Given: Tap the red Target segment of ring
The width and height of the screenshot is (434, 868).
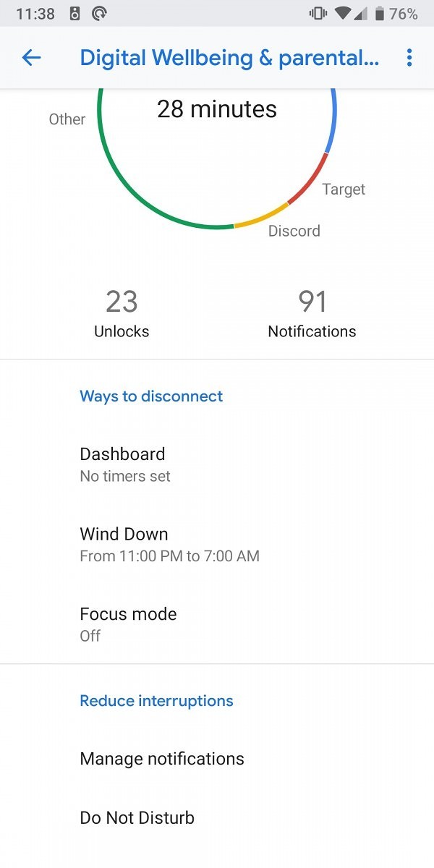Looking at the screenshot, I should coord(311,181).
